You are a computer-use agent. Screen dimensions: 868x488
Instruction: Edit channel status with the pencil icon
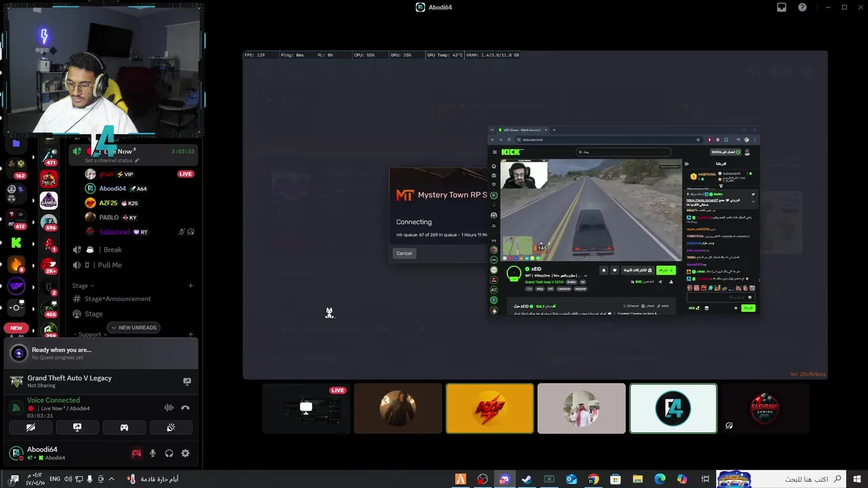137,161
